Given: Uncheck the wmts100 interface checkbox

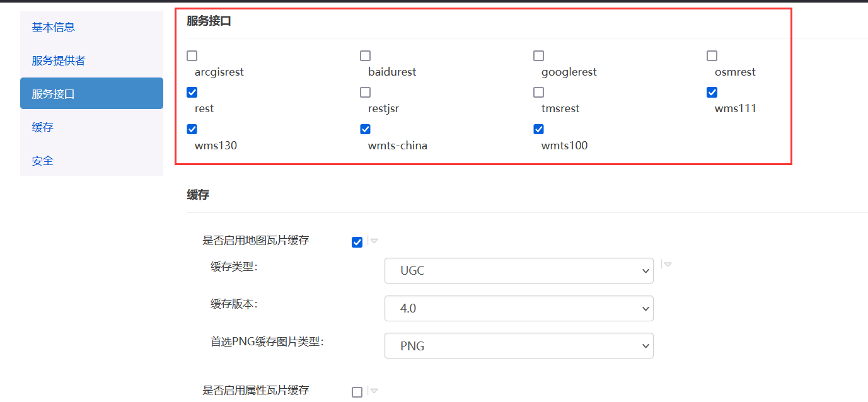Looking at the screenshot, I should pos(539,129).
